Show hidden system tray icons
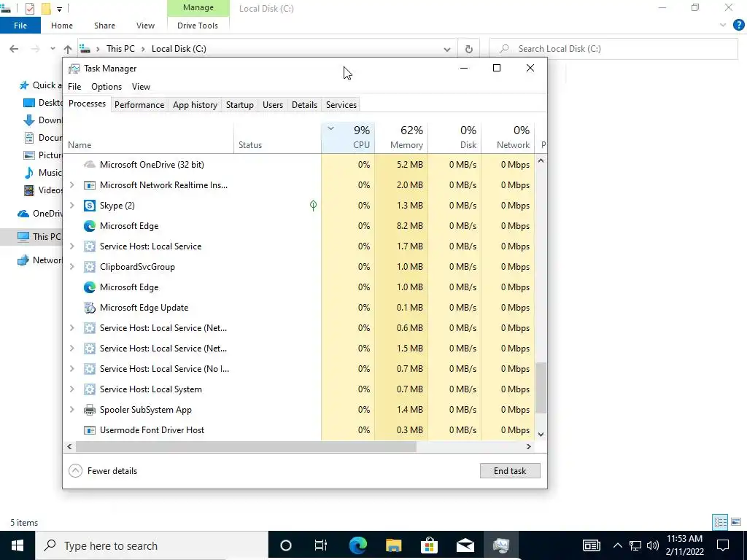 click(617, 545)
